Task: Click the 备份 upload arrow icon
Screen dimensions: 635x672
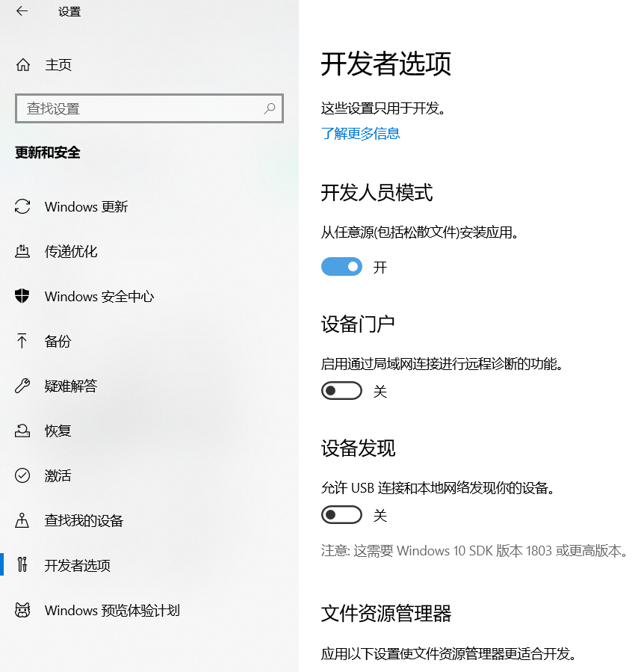Action: coord(22,341)
